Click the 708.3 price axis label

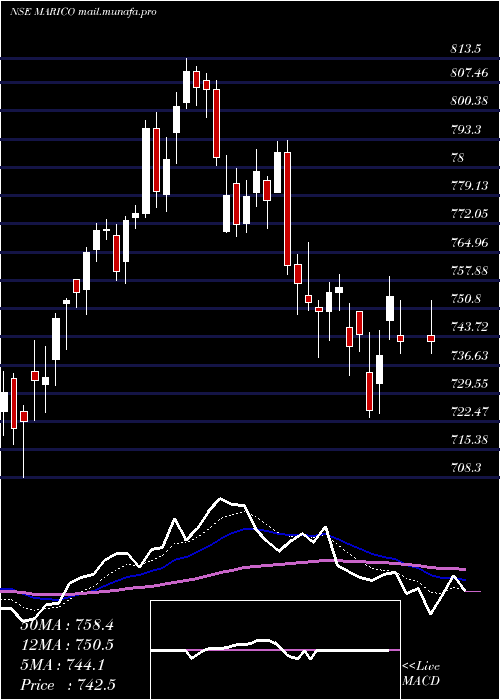(465, 468)
